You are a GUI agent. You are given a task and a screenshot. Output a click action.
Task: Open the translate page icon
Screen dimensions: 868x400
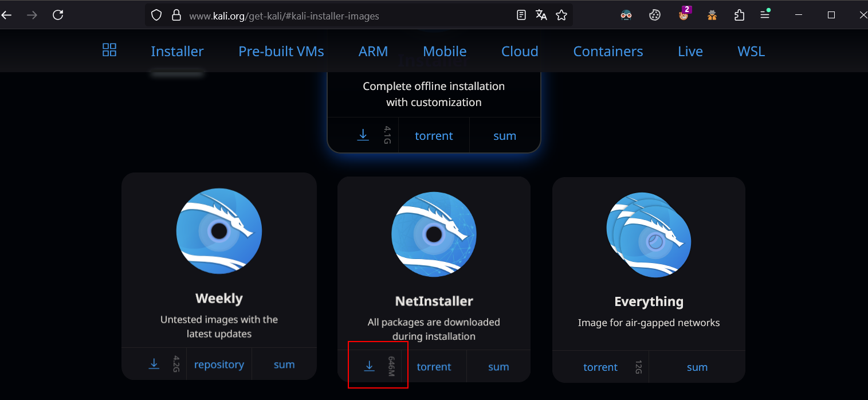click(541, 15)
